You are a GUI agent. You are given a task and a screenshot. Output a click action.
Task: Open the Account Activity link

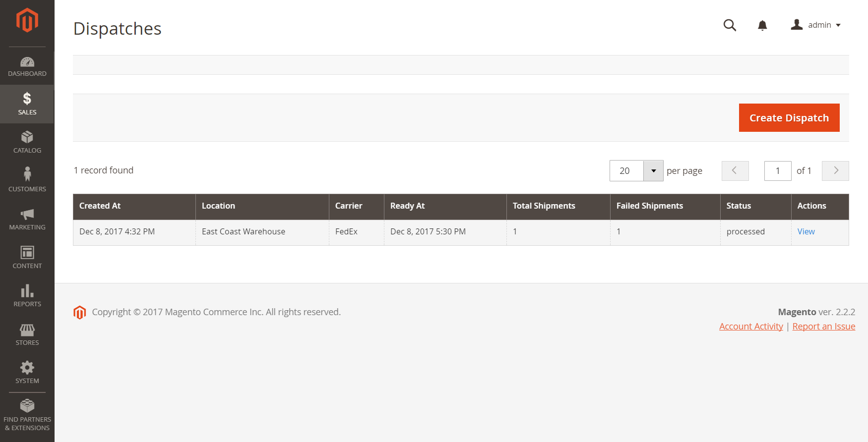click(x=751, y=327)
